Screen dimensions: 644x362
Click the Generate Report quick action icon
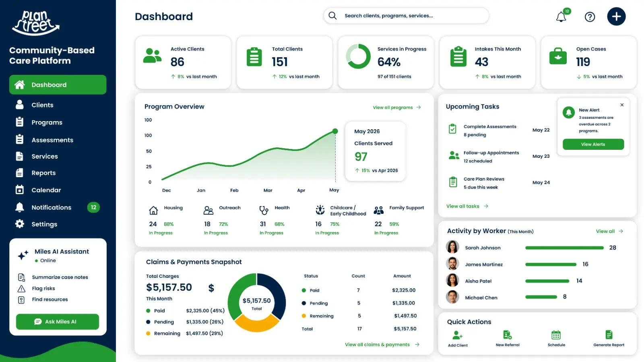click(609, 335)
